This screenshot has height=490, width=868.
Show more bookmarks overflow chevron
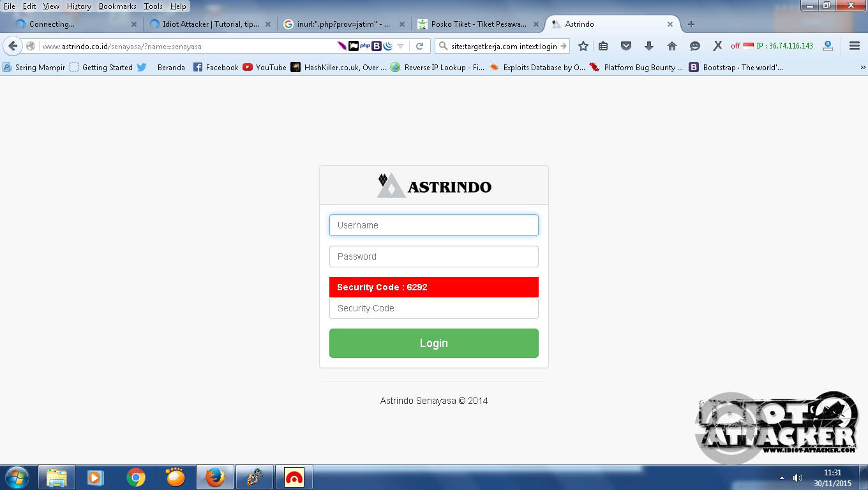[x=863, y=67]
